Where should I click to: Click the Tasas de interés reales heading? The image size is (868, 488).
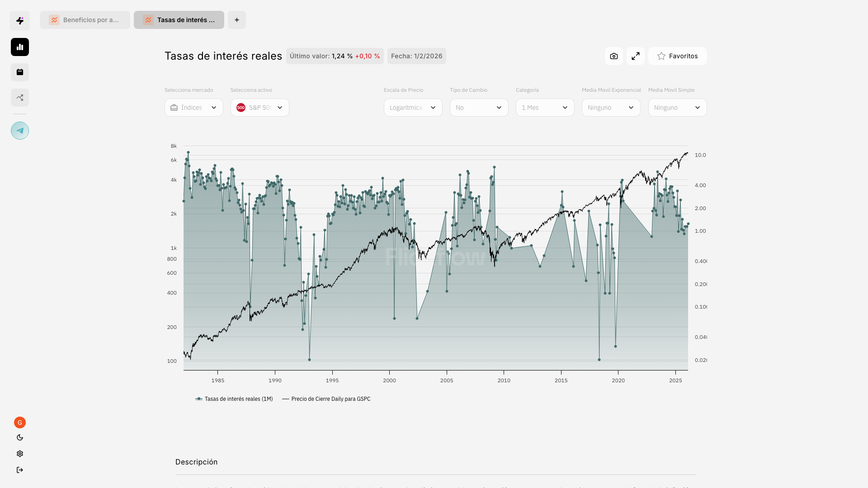[223, 56]
